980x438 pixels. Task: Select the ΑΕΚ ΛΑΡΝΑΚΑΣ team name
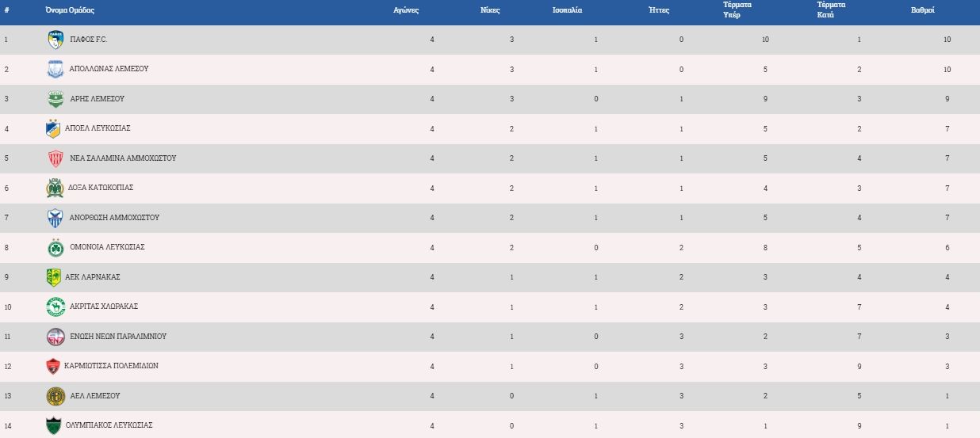[x=93, y=276]
